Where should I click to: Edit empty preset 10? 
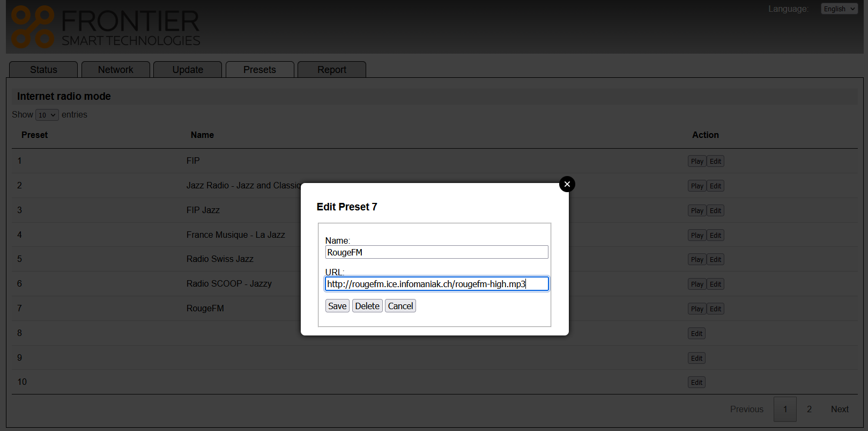(x=696, y=383)
